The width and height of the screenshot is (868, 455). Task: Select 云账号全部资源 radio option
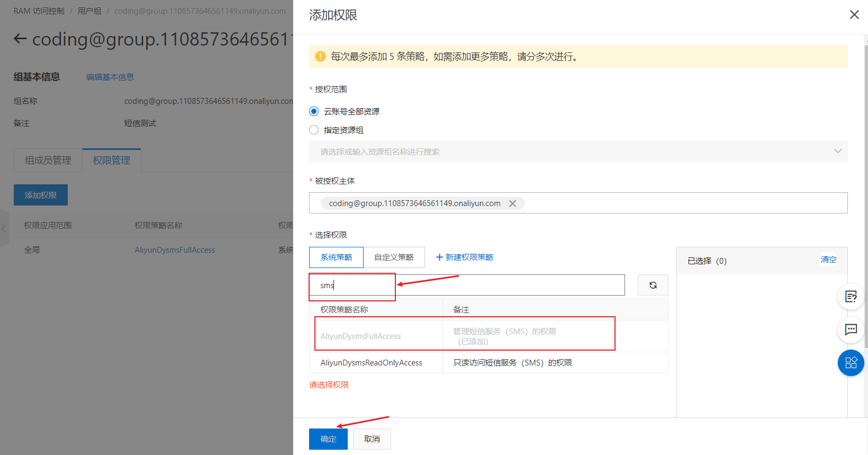[314, 111]
